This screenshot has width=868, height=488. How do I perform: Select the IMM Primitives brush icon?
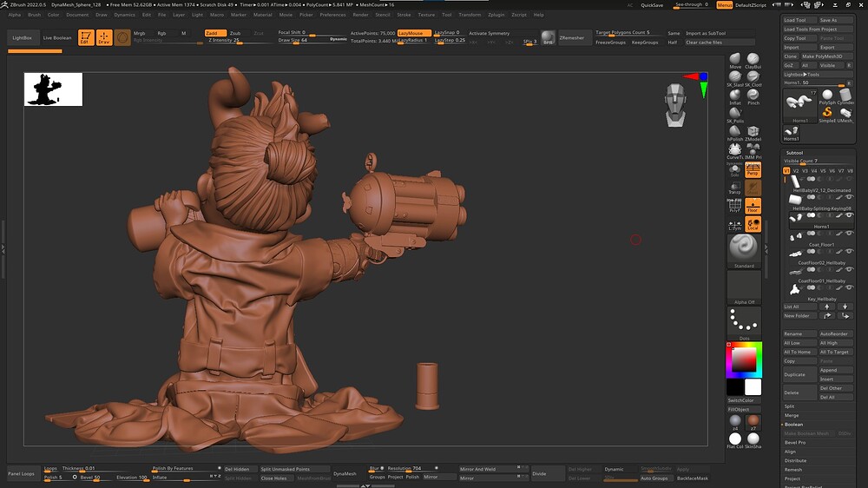pos(753,149)
